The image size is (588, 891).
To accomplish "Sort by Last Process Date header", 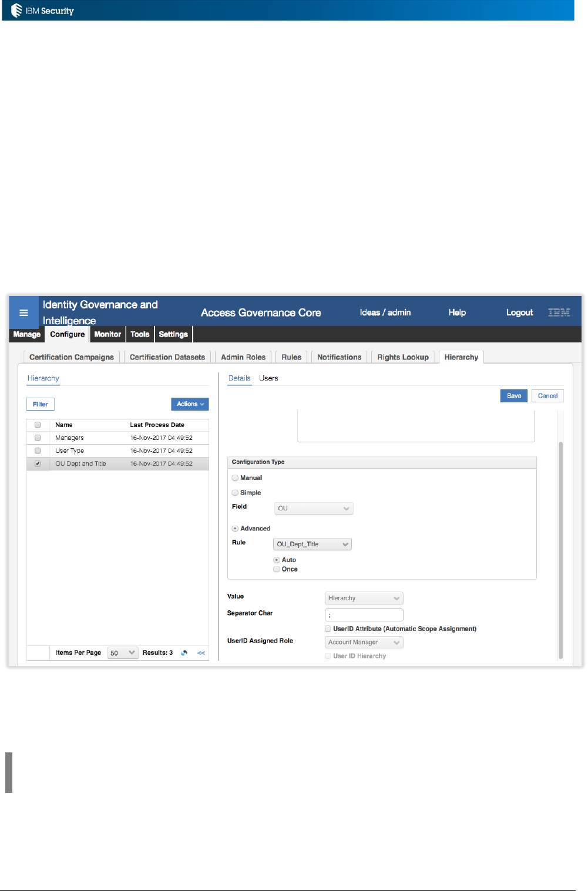I will 157,425.
